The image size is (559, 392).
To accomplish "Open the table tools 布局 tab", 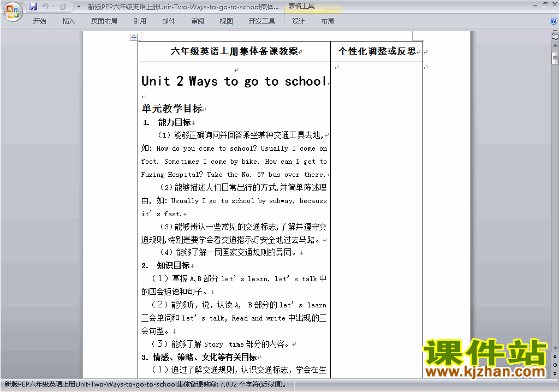I will [x=328, y=21].
